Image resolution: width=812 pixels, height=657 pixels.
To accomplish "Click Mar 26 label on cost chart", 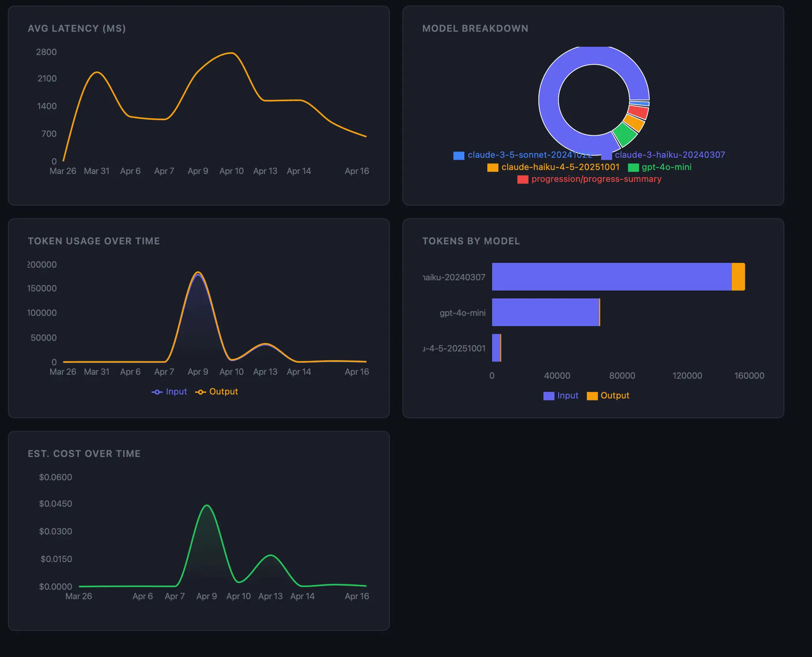I will point(79,596).
